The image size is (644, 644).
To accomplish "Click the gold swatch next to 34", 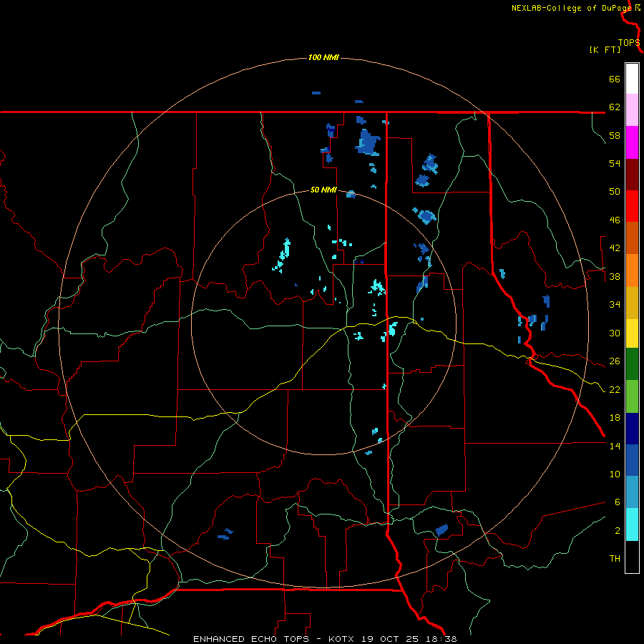I will pyautogui.click(x=632, y=303).
